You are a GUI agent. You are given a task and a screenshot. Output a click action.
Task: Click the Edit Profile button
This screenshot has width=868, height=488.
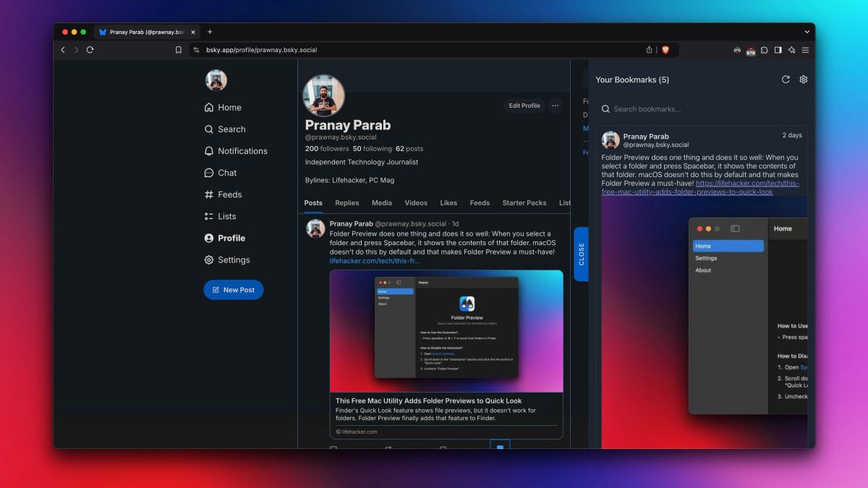[524, 106]
